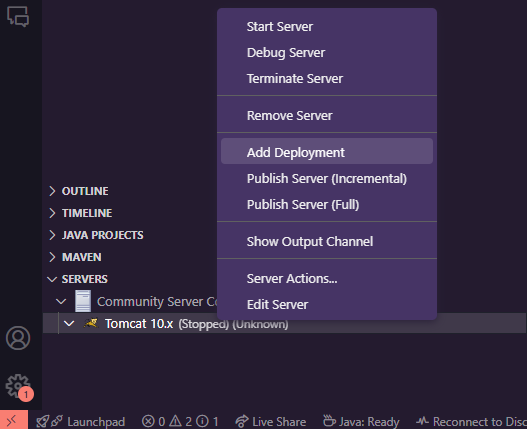Collapse the Community Server Connector node

(x=61, y=301)
